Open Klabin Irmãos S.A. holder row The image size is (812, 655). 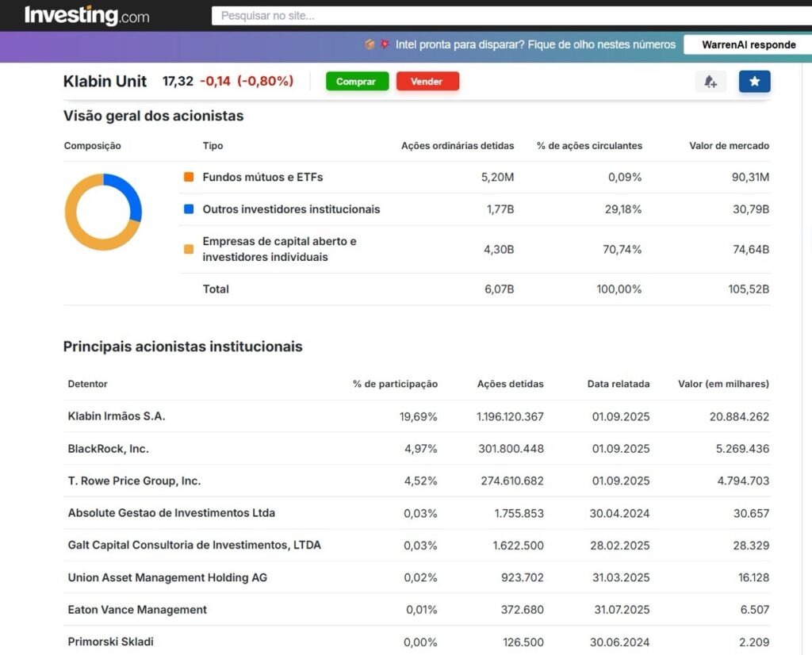click(117, 416)
